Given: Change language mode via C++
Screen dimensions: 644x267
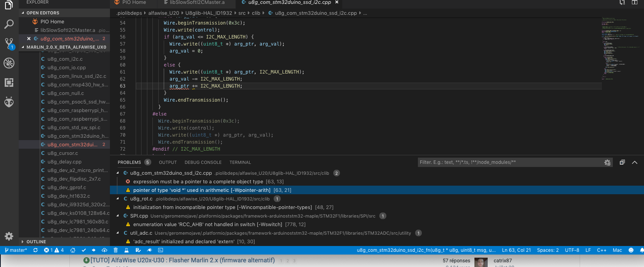Looking at the screenshot, I should [x=602, y=250].
